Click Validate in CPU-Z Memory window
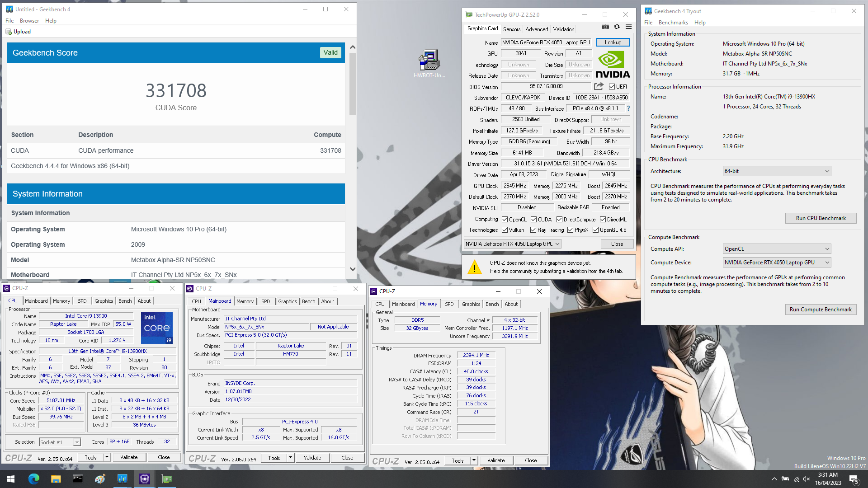The height and width of the screenshot is (488, 868). pos(495,460)
